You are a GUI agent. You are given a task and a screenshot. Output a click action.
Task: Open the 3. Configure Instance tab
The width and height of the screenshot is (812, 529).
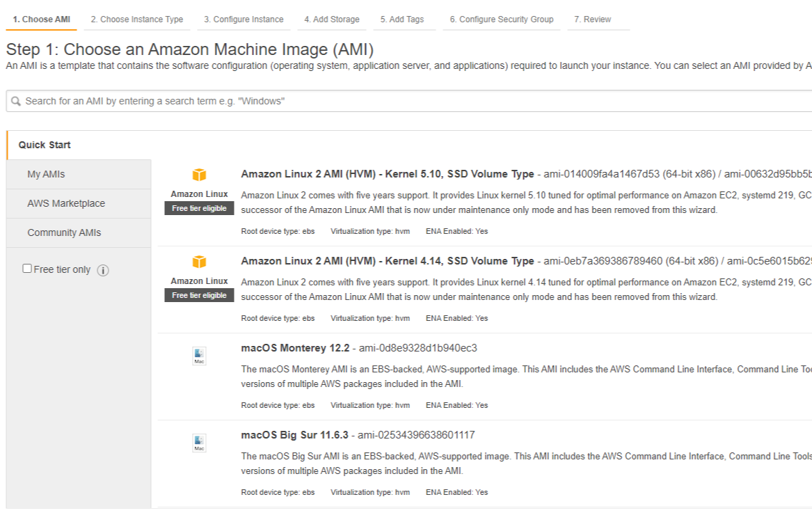[x=244, y=19]
